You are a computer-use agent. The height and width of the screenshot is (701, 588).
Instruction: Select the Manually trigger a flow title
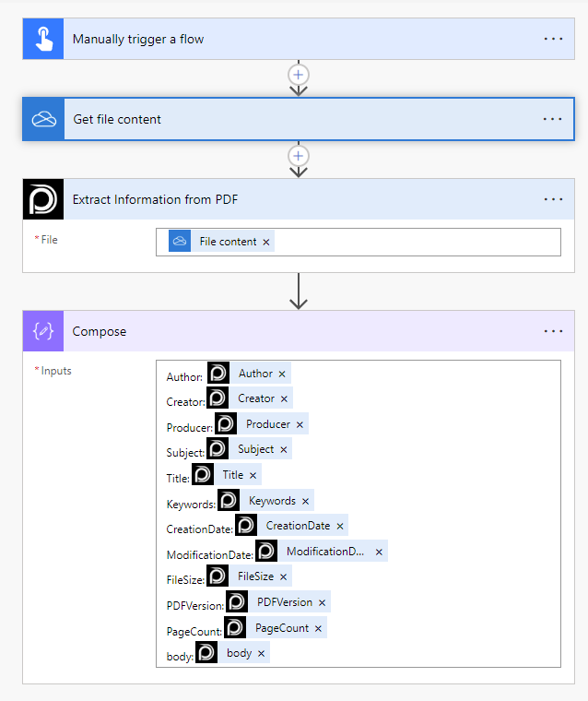(138, 40)
